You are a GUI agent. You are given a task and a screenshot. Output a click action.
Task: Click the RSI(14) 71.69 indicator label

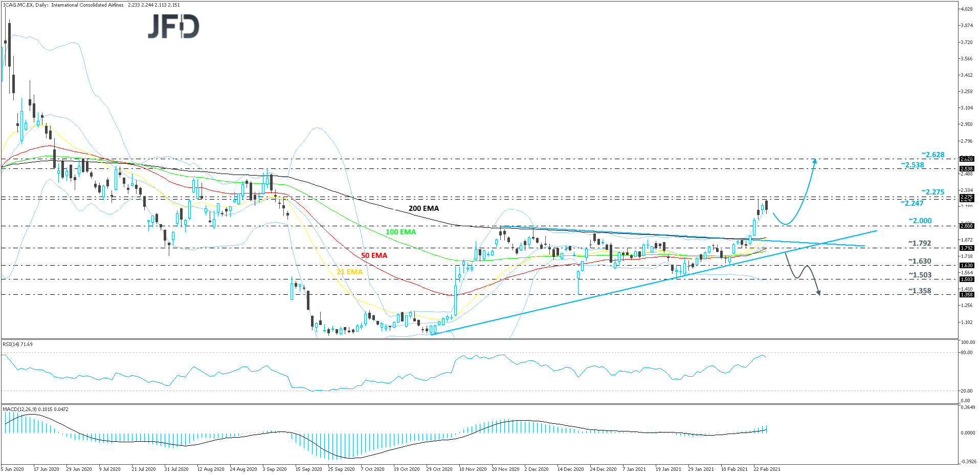point(17,345)
